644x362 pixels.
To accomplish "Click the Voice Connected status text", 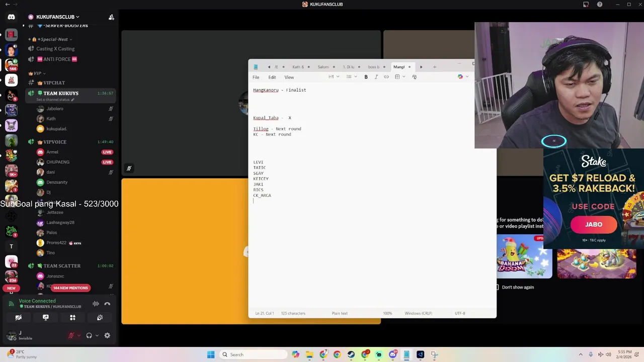I will 37,301.
